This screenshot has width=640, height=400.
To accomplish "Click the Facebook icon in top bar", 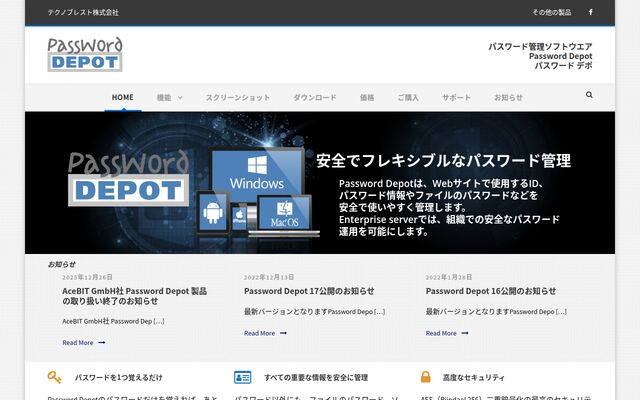I will (590, 12).
